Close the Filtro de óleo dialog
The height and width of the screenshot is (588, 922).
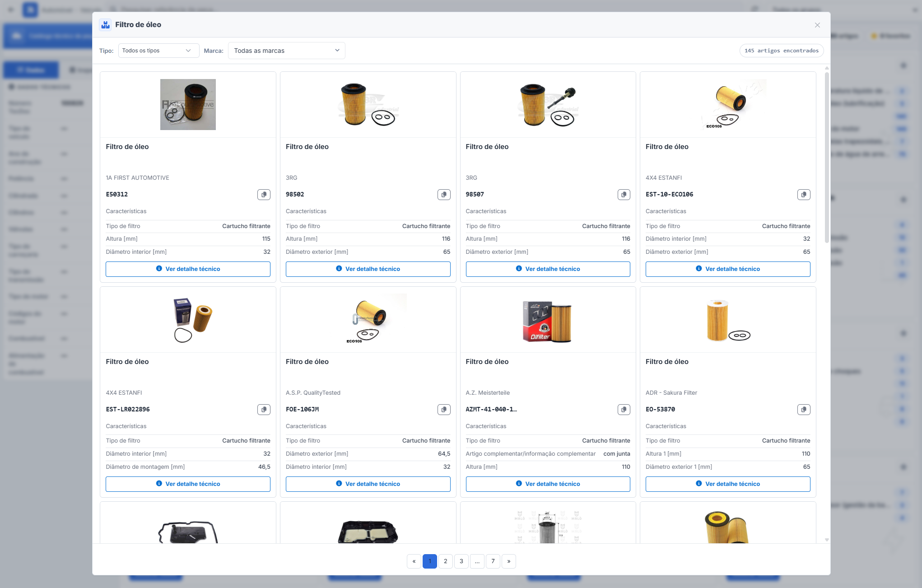click(817, 25)
